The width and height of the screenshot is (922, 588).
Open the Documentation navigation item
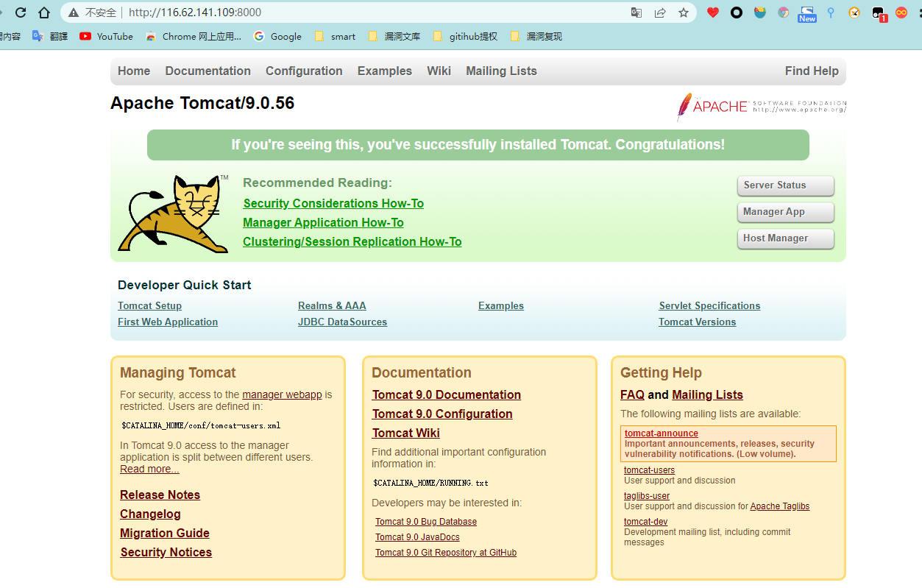pos(208,71)
